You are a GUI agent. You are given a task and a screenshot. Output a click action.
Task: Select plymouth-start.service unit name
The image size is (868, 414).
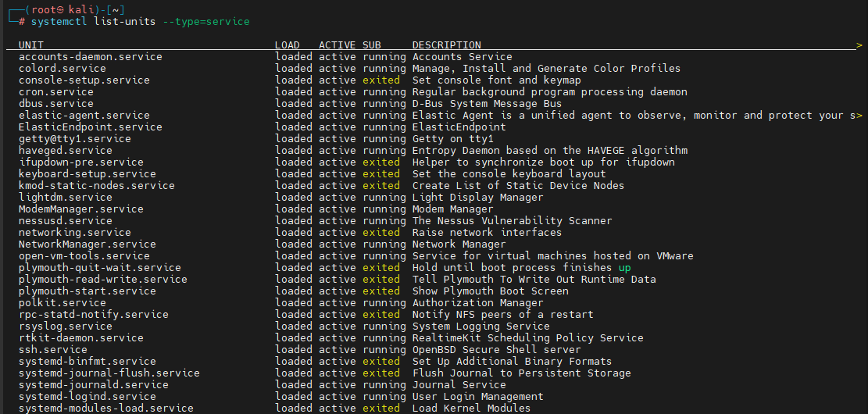tap(88, 291)
